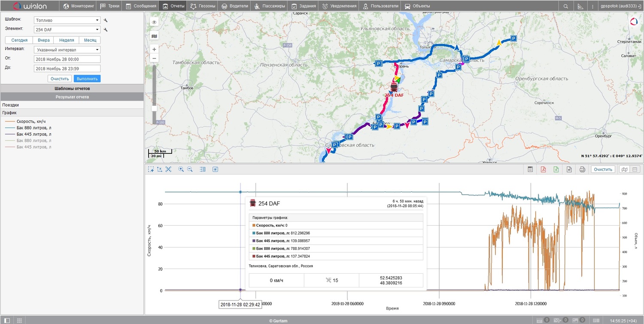Open Треки tab
The width and height of the screenshot is (644, 324).
click(x=109, y=6)
